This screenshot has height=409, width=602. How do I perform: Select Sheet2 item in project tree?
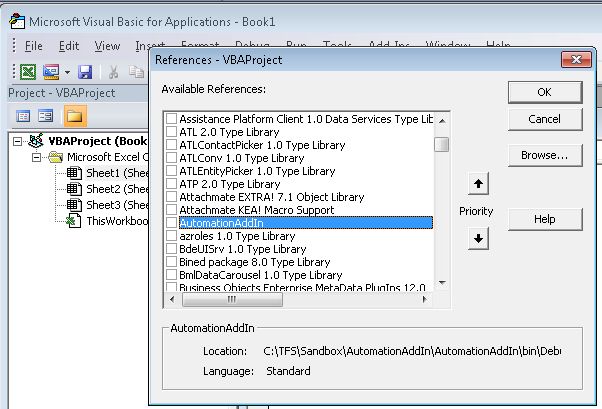[x=117, y=189]
